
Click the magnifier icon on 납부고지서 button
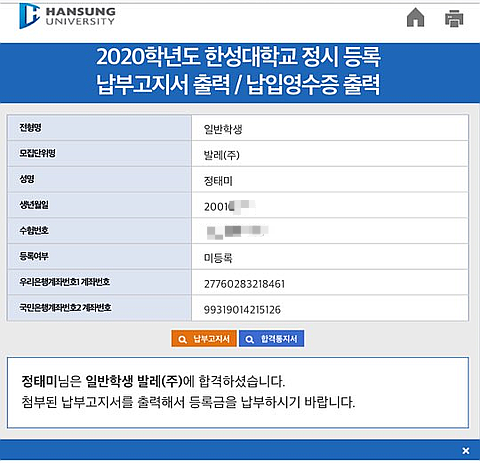click(182, 339)
